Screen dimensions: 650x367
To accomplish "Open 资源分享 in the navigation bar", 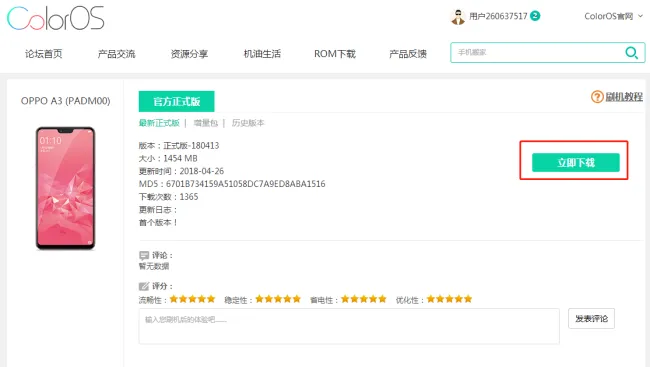I will tap(189, 54).
